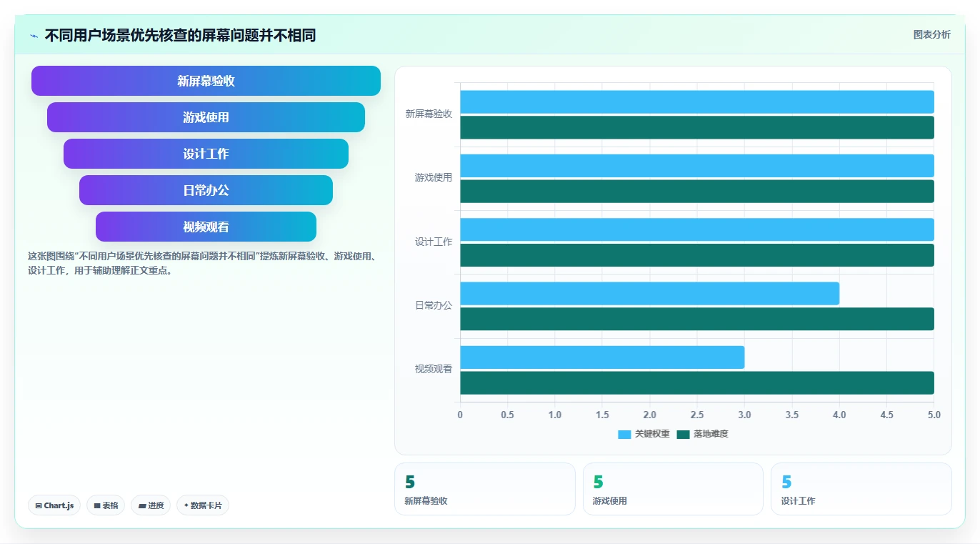The height and width of the screenshot is (544, 980).
Task: Click the 图表分析 label in header
Action: point(931,34)
